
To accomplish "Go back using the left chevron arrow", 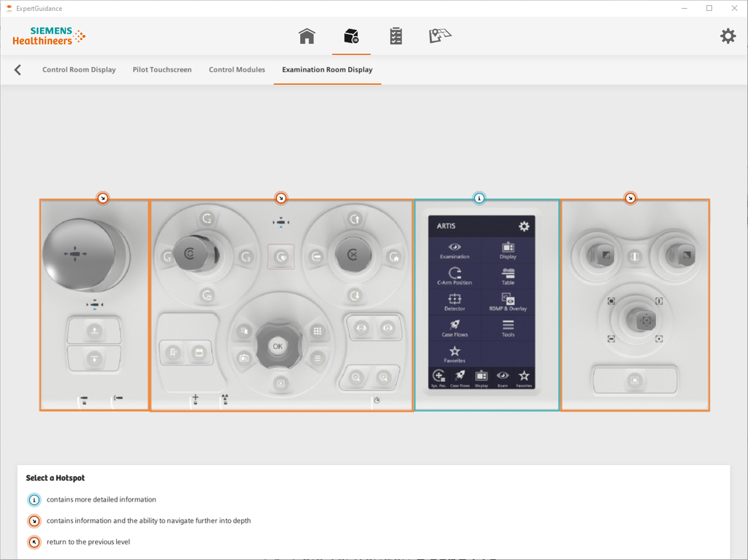I will tap(17, 69).
